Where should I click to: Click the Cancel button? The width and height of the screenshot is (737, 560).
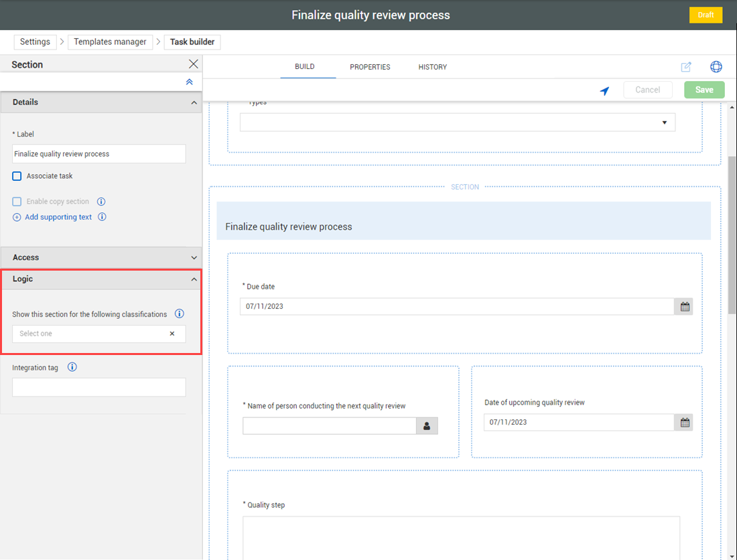[x=648, y=90]
